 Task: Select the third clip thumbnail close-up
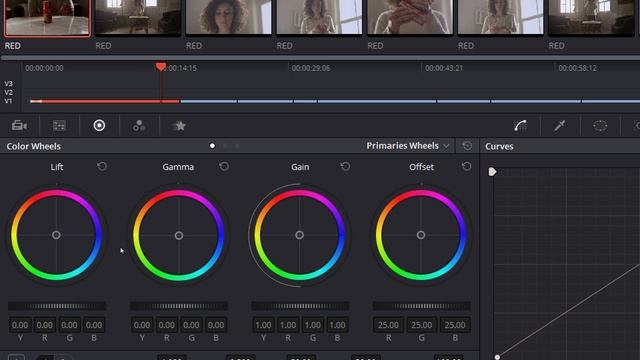pyautogui.click(x=229, y=17)
